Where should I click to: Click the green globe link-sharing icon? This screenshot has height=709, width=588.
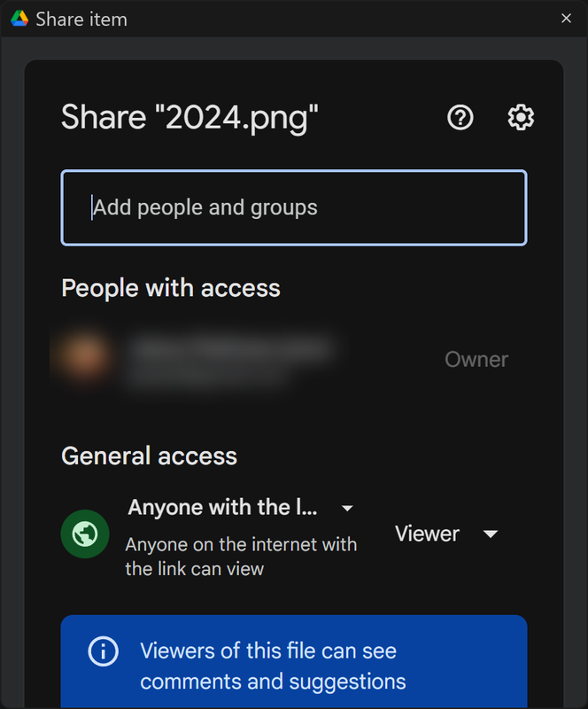tap(85, 534)
